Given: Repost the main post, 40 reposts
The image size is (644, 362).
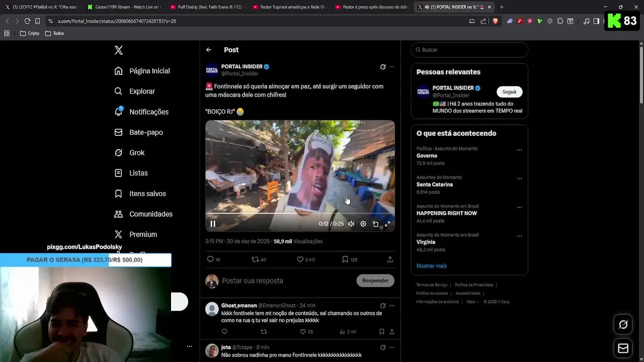Looking at the screenshot, I should coord(259,259).
